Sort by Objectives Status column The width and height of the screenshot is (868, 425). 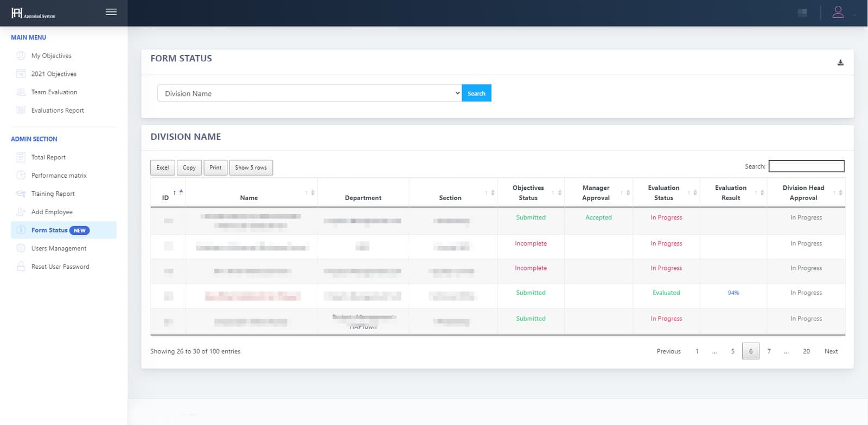(x=531, y=192)
